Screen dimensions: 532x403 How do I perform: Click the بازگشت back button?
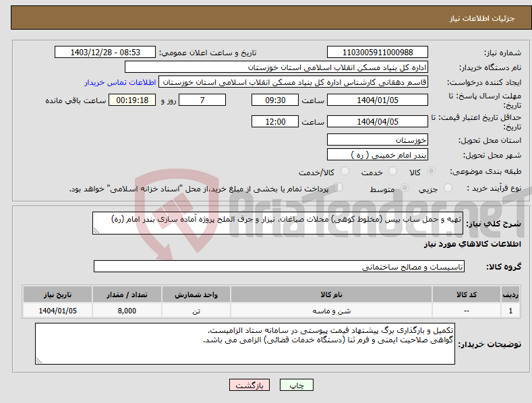[x=249, y=385]
